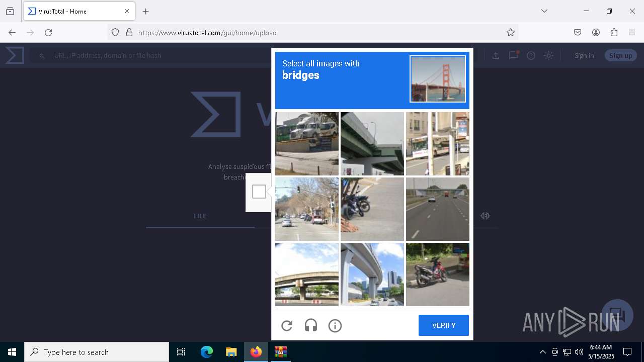Launch Microsoft Edge from taskbar

[207, 352]
